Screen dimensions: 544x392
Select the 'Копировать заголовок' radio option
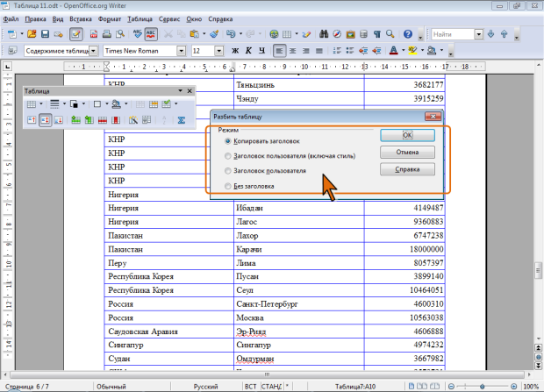(x=228, y=140)
